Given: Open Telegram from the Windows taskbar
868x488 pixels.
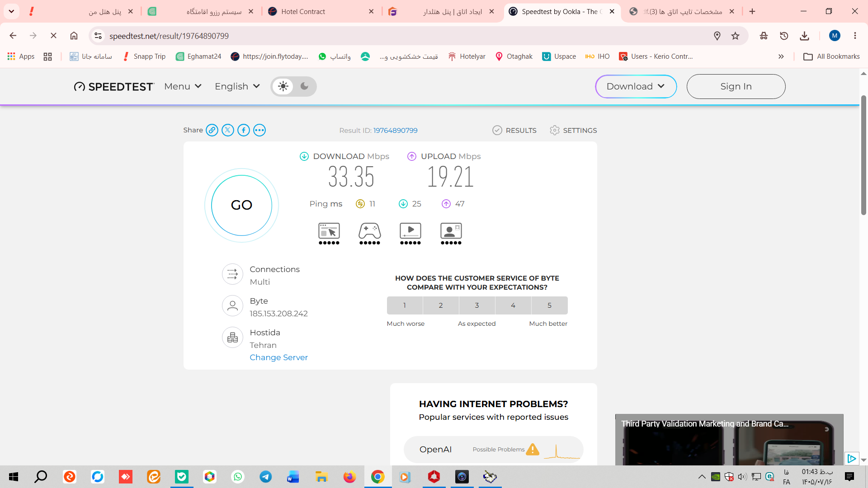Looking at the screenshot, I should click(266, 477).
